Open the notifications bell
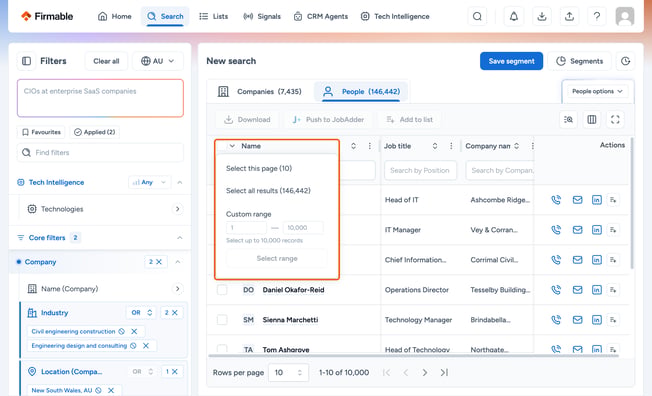This screenshot has height=396, width=652. point(514,16)
